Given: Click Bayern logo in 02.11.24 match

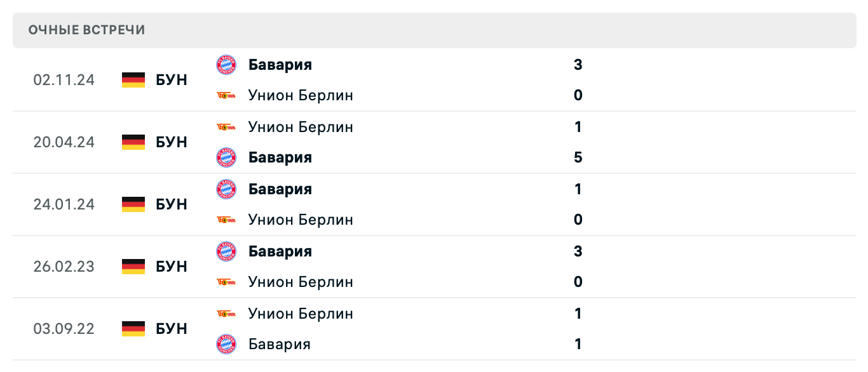Looking at the screenshot, I should click(226, 65).
